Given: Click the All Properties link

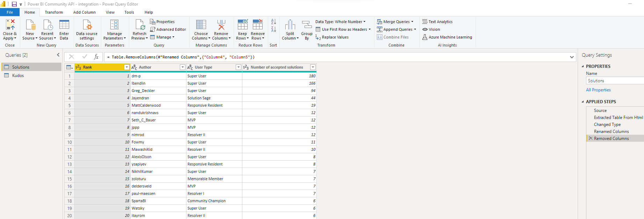Looking at the screenshot, I should pos(598,90).
